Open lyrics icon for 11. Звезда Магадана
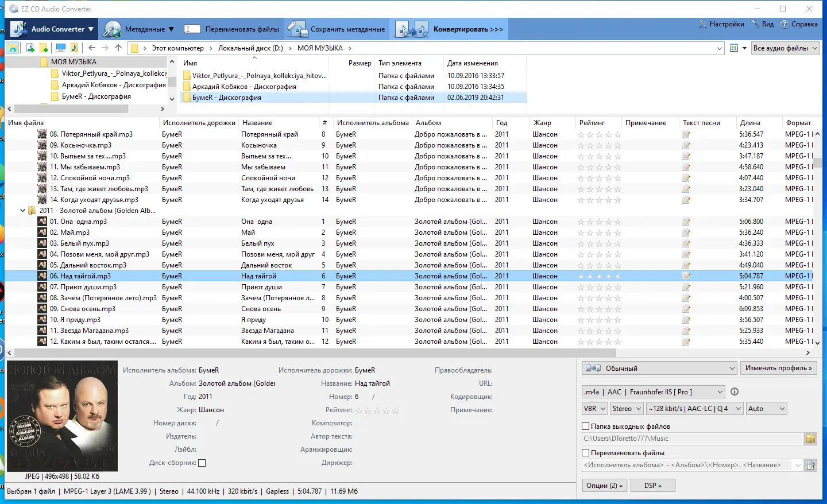 (686, 331)
